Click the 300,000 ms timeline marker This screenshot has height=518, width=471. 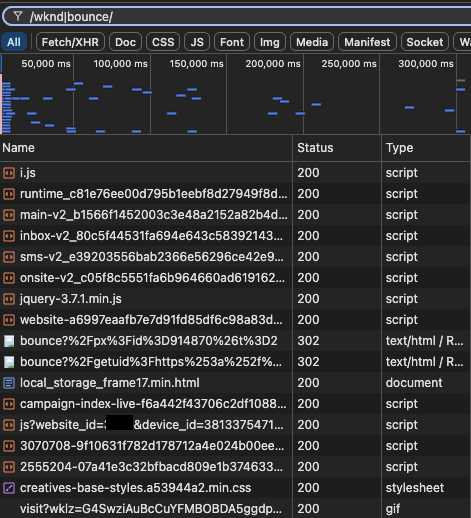click(426, 64)
